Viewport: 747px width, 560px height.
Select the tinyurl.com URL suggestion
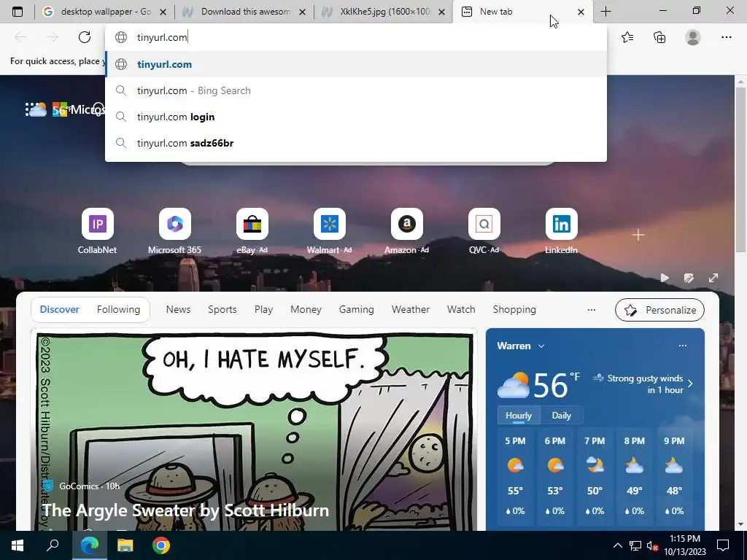(356, 64)
